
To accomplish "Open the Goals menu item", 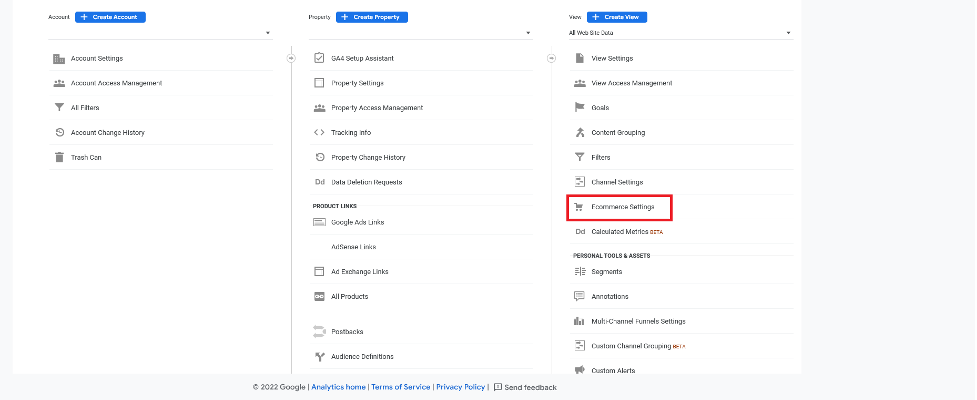I will coord(682,108).
